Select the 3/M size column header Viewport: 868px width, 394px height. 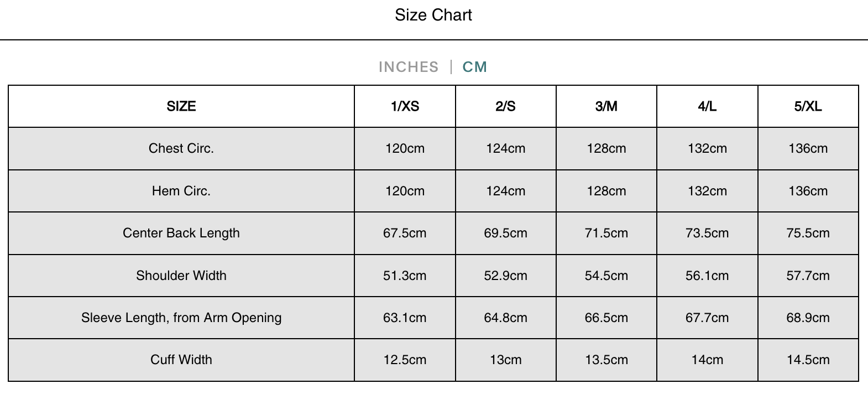(x=606, y=106)
